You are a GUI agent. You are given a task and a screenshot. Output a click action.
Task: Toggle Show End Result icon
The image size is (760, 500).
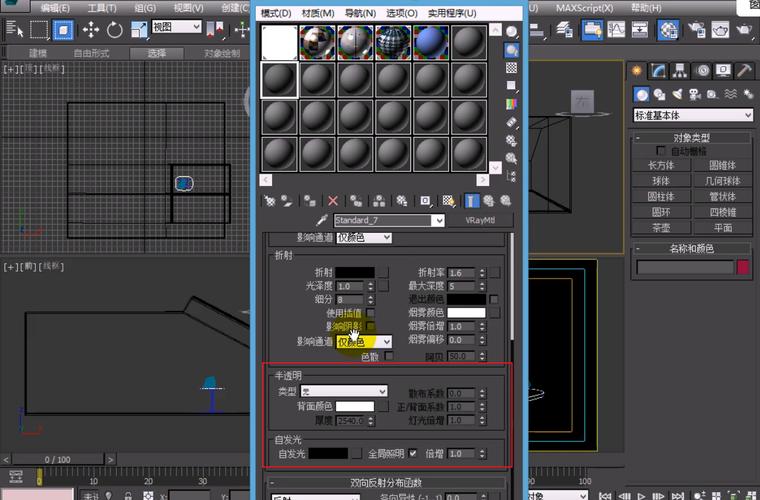coord(472,201)
